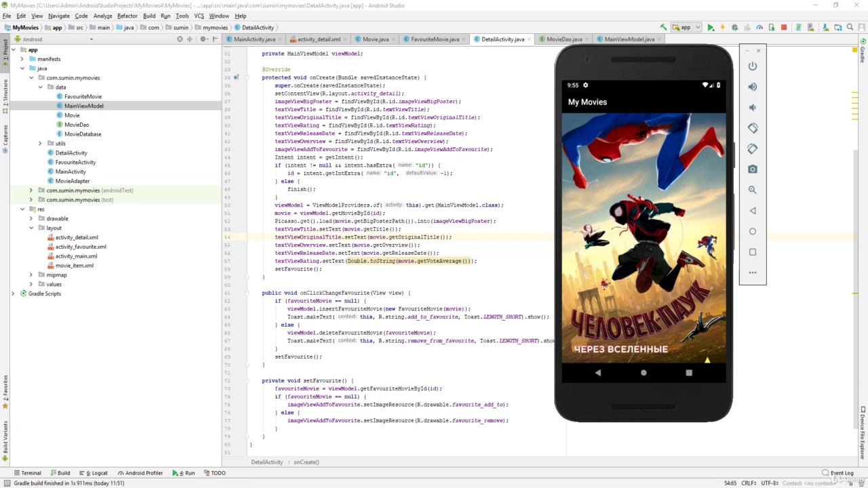Click the emulator zoom magnifier icon

[x=753, y=190]
